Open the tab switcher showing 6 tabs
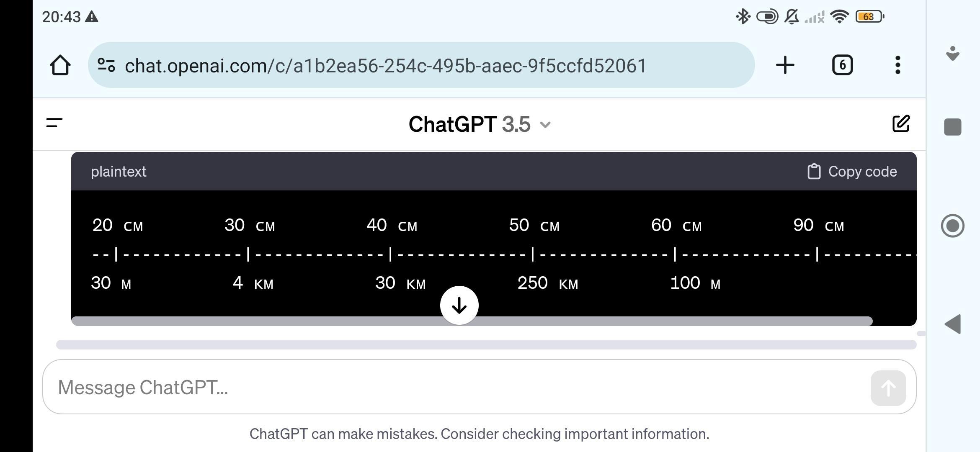This screenshot has width=980, height=452. pos(842,65)
